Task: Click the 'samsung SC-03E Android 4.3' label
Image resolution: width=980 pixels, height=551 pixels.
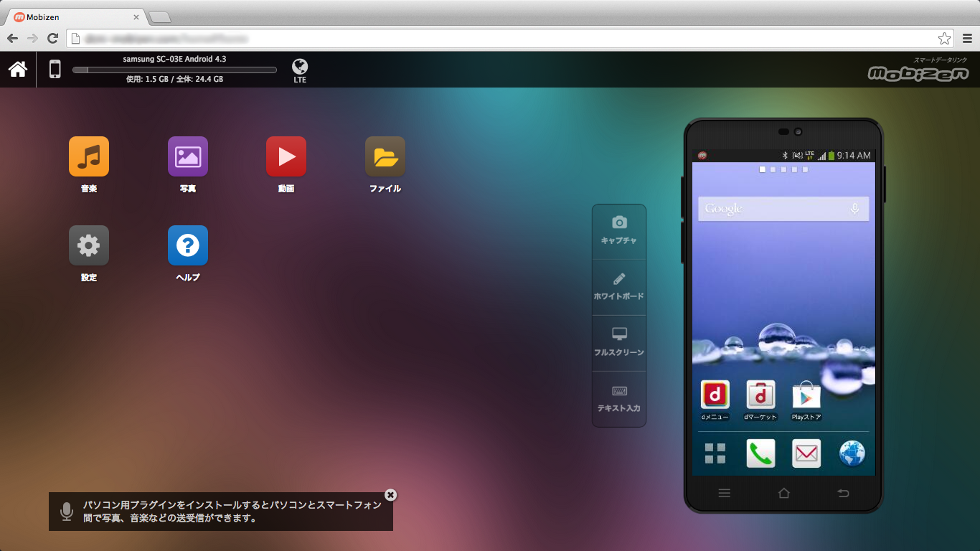Action: 174,59
